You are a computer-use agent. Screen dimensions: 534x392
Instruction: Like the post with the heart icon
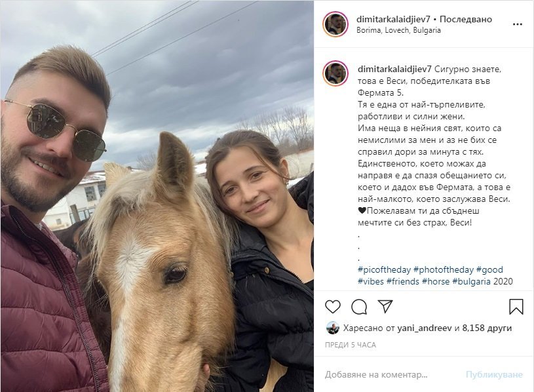point(333,307)
